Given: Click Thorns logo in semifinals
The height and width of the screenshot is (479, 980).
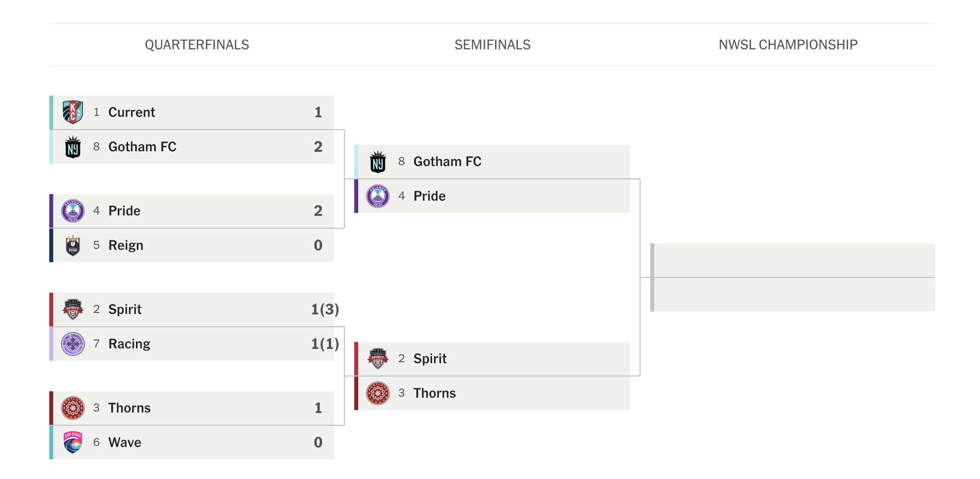Looking at the screenshot, I should [378, 394].
